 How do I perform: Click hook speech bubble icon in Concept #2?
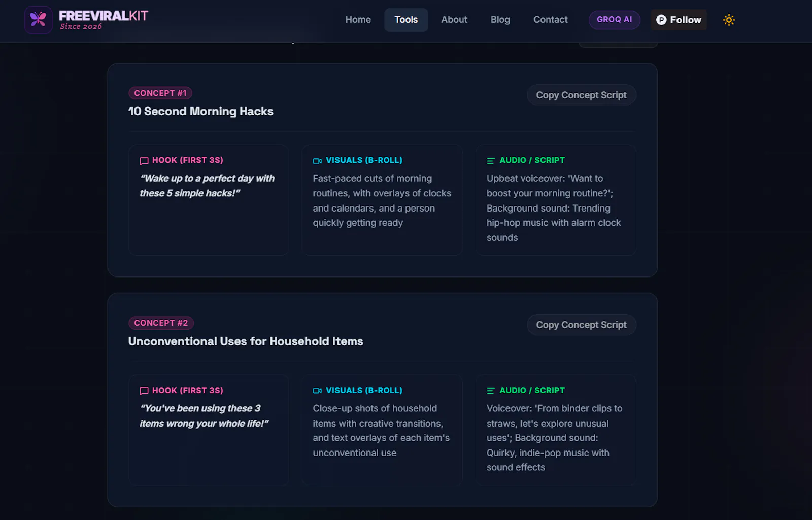pyautogui.click(x=144, y=391)
